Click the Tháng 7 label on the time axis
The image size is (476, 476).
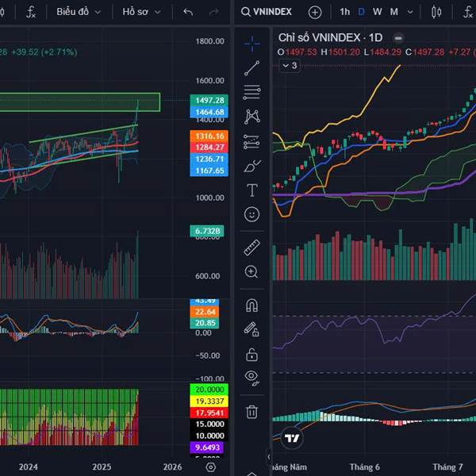click(447, 467)
